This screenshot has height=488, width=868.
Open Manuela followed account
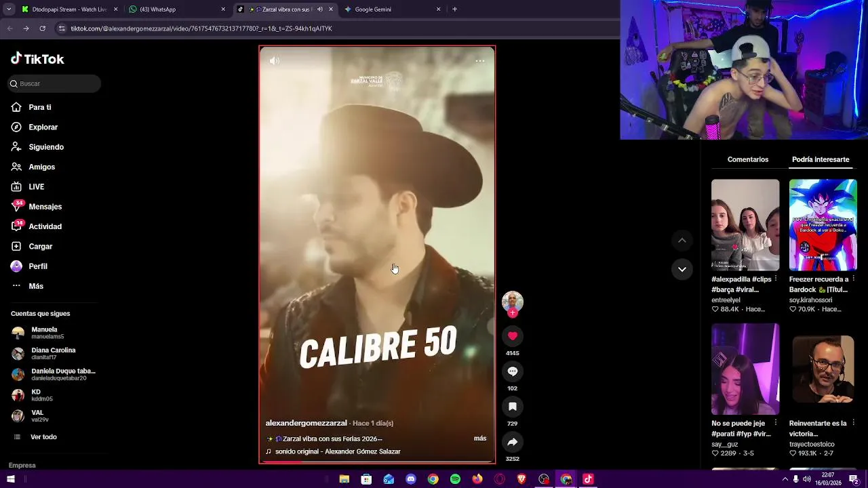[47, 333]
